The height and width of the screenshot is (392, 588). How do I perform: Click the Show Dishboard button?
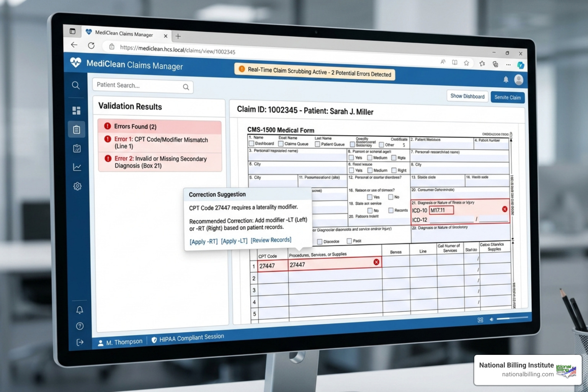pyautogui.click(x=467, y=96)
